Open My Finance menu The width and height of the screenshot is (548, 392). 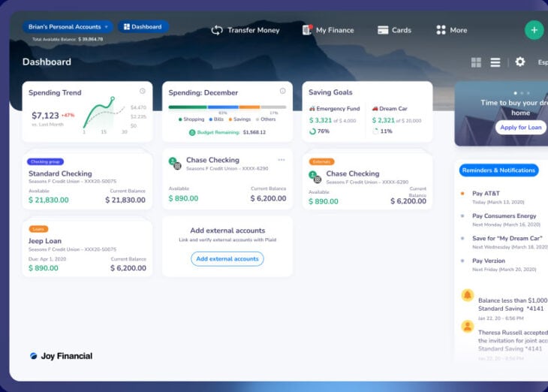tap(328, 30)
